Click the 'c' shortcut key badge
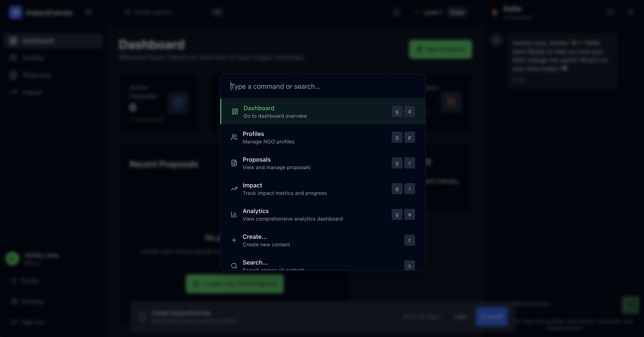Screen dimensions: 644x337 pos(409,240)
